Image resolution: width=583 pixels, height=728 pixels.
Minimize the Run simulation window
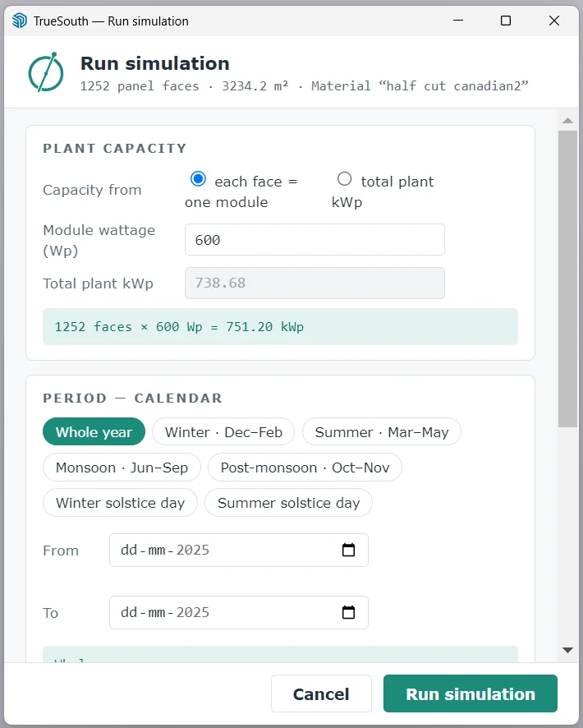pos(458,21)
